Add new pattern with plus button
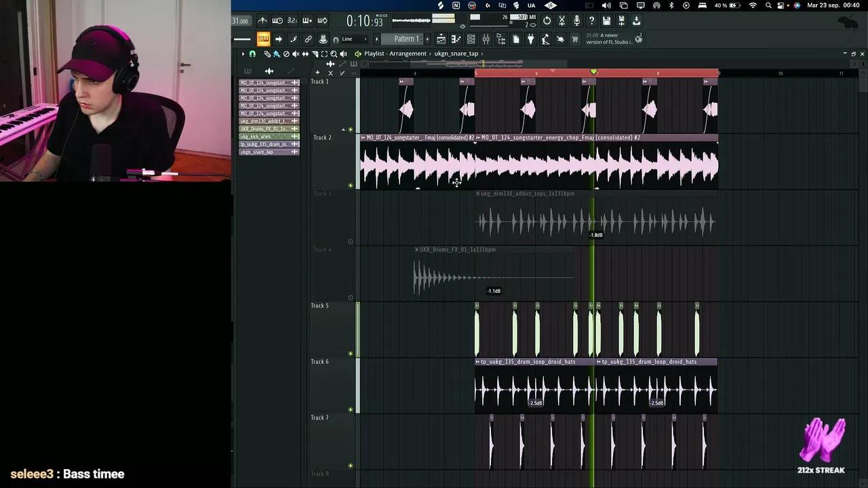 click(x=427, y=39)
